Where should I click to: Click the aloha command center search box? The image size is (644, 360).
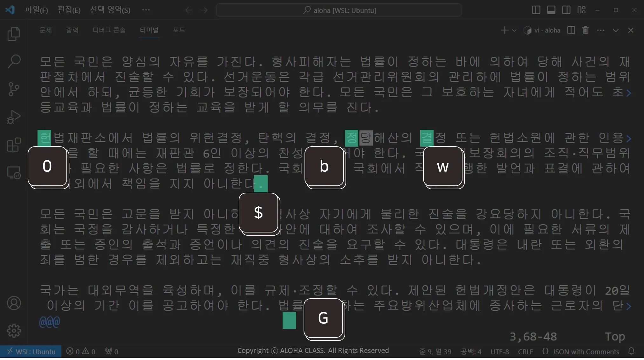tap(339, 10)
